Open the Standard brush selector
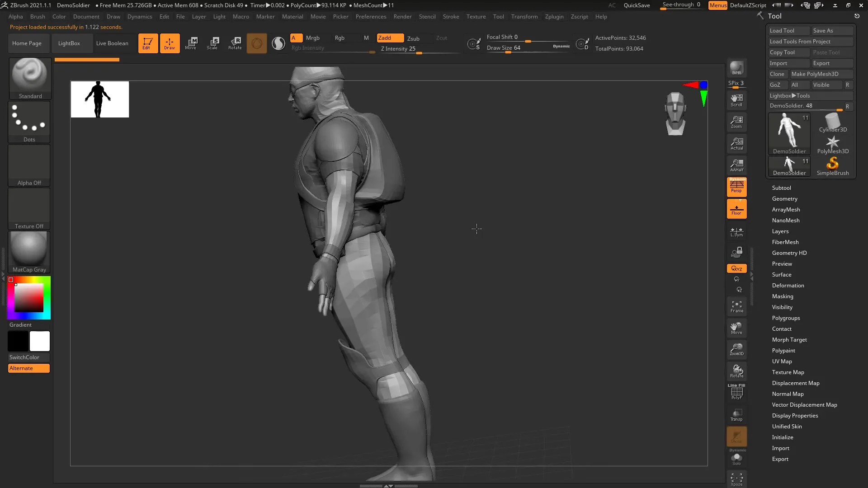This screenshot has height=488, width=868. click(29, 78)
